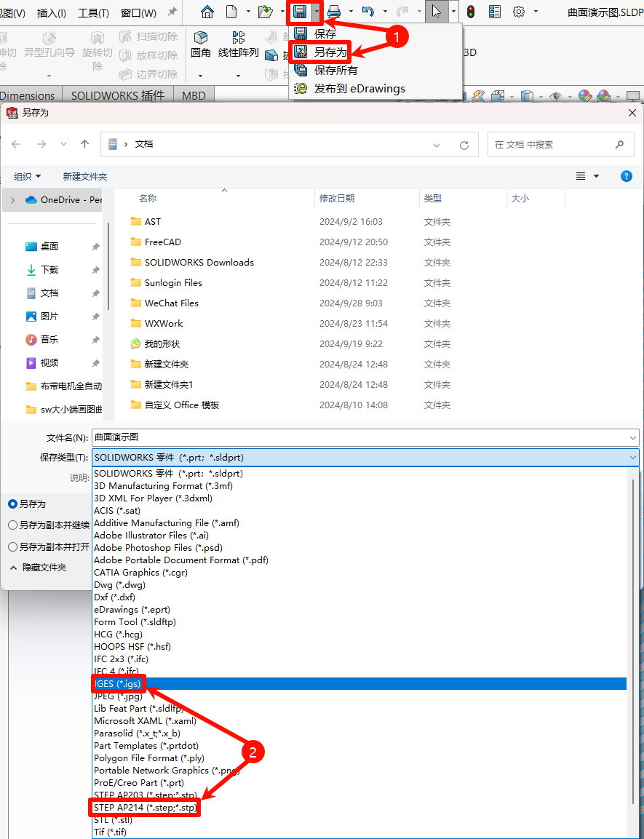This screenshot has height=839, width=644.
Task: Expand the Select tool dropdown arrow
Action: [453, 12]
